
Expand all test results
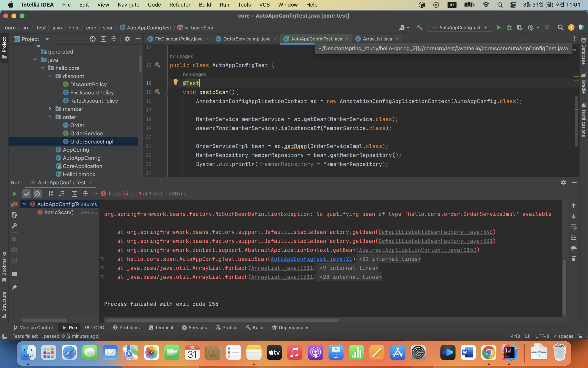pyautogui.click(x=75, y=194)
